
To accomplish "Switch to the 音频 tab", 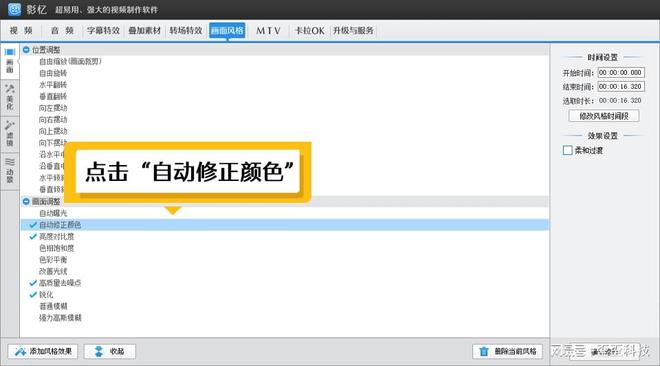I will [x=62, y=31].
